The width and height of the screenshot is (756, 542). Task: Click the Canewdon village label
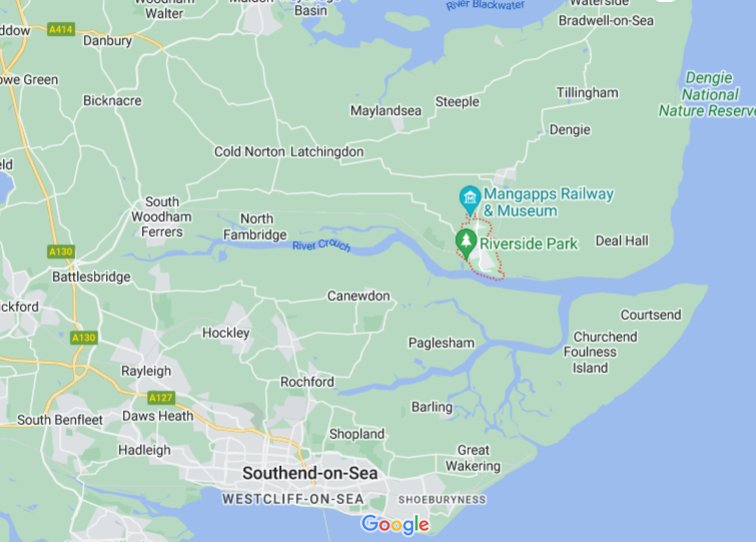click(358, 296)
